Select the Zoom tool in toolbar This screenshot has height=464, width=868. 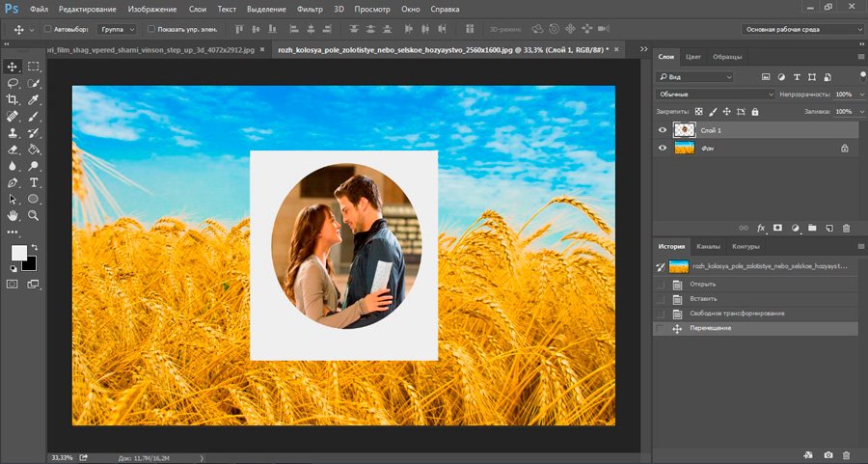tap(34, 215)
